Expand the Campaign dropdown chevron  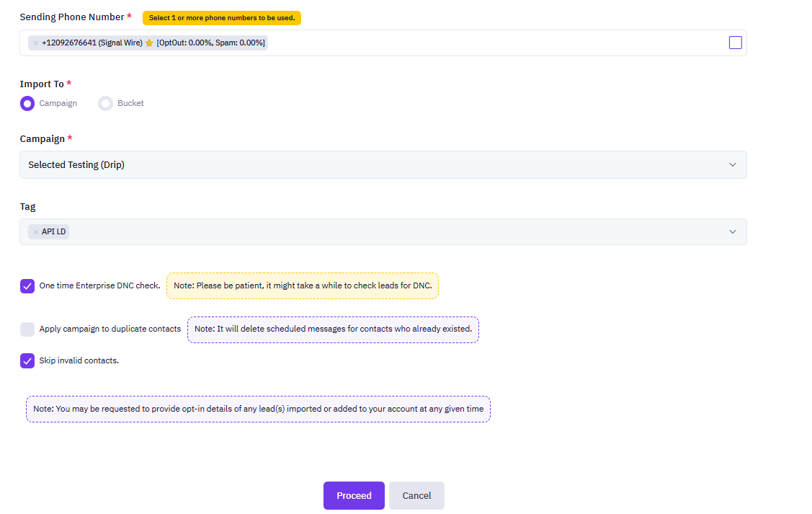click(x=733, y=164)
